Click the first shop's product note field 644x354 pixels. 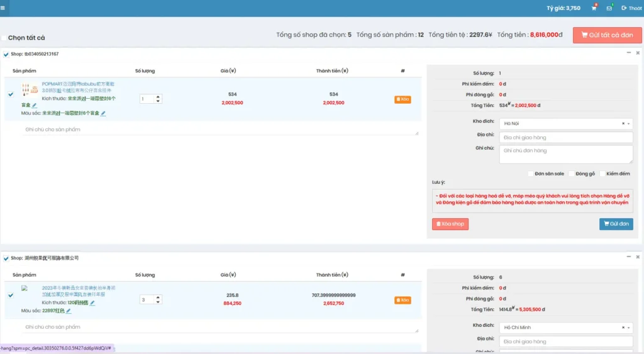point(220,130)
